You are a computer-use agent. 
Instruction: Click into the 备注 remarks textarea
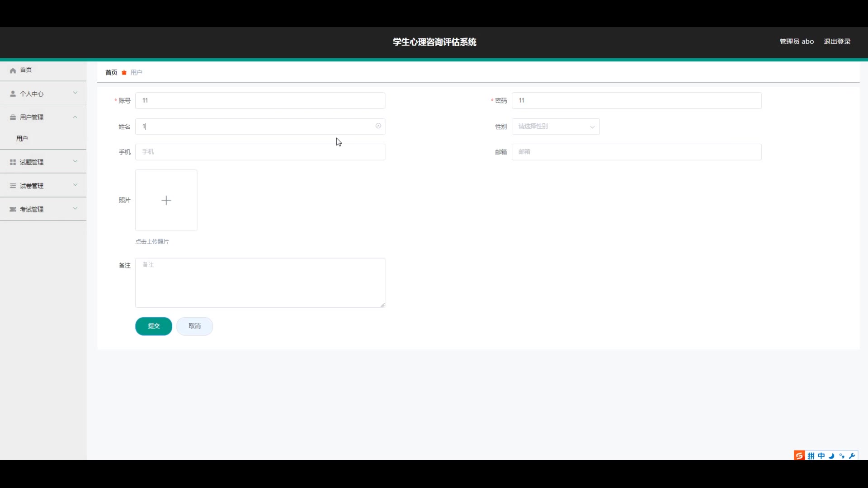(260, 283)
